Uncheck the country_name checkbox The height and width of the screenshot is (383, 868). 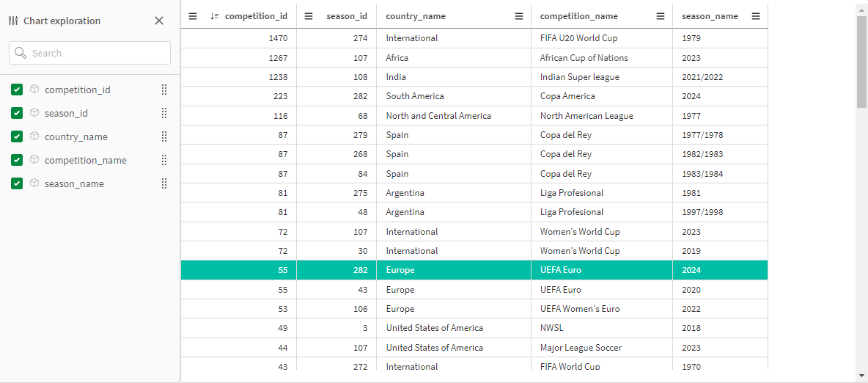17,136
